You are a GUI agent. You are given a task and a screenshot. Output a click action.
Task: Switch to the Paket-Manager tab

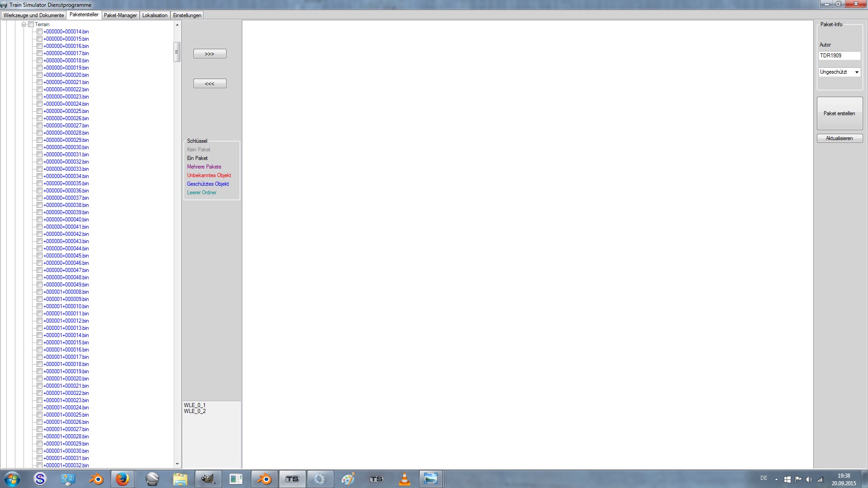coord(120,15)
